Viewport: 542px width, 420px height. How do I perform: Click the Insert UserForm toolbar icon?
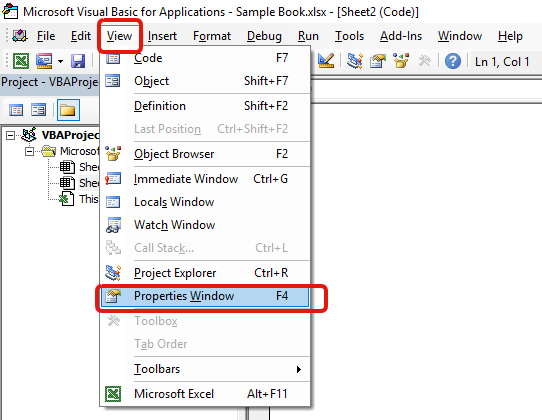click(44, 61)
